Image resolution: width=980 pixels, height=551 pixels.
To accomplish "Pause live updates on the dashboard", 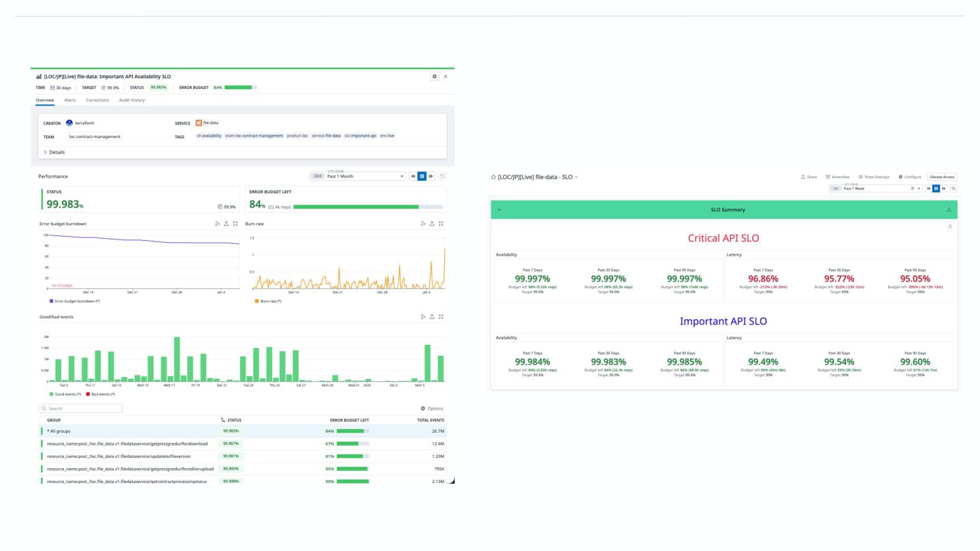I will [936, 188].
